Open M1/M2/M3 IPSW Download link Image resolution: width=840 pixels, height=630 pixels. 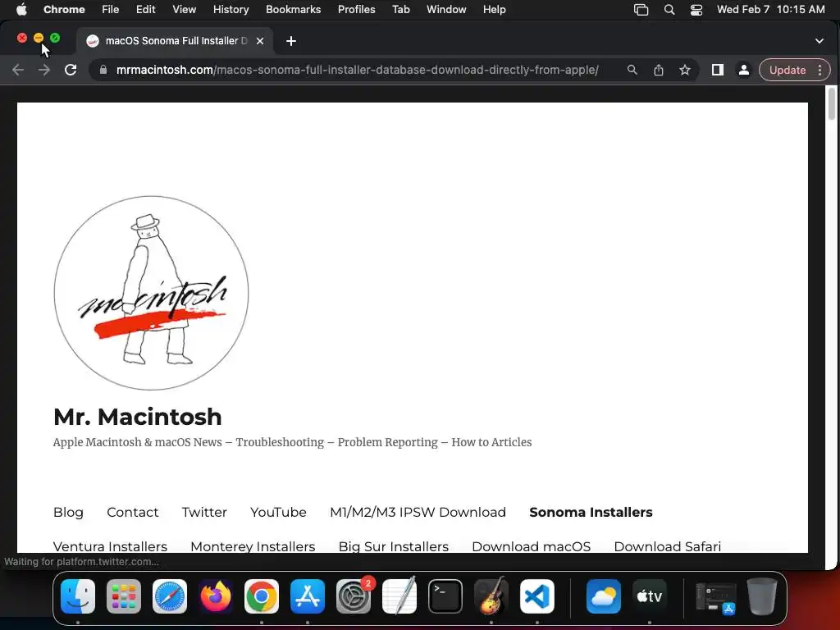click(x=418, y=512)
